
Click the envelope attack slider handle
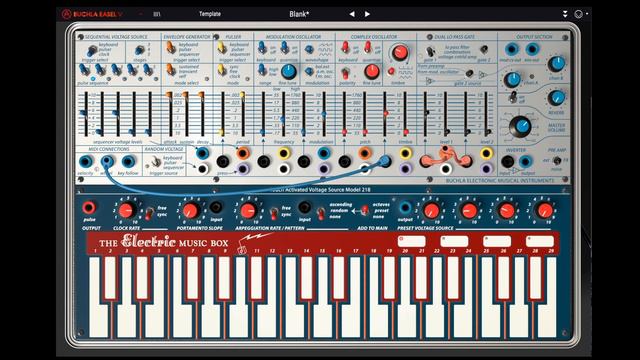click(x=169, y=95)
